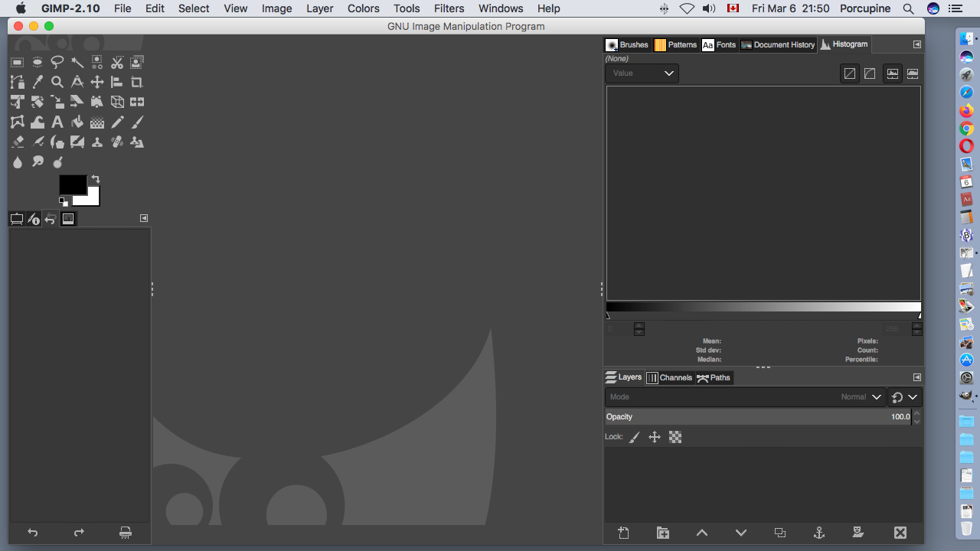980x551 pixels.
Task: Select the Ellipse Select tool
Action: coord(37,63)
